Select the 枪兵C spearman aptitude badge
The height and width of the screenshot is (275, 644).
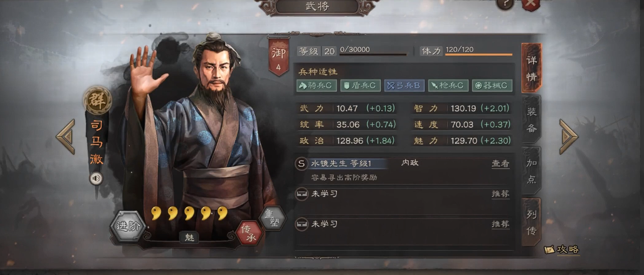[448, 85]
